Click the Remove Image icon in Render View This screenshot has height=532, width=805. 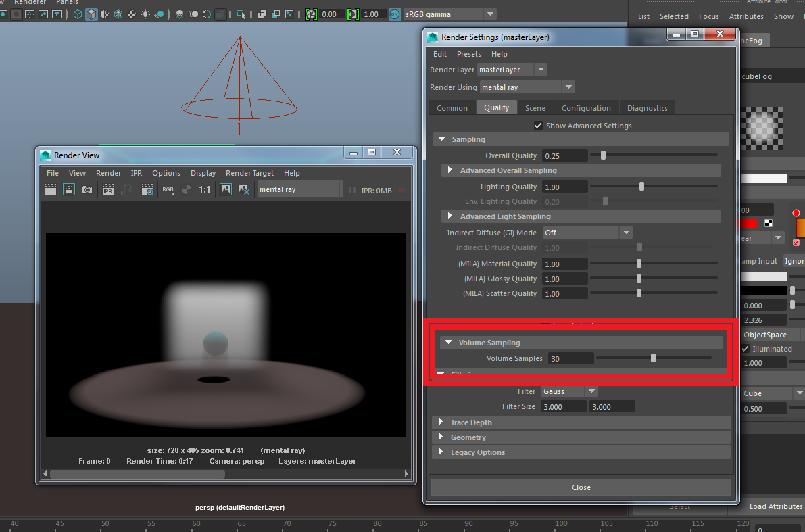(x=244, y=190)
